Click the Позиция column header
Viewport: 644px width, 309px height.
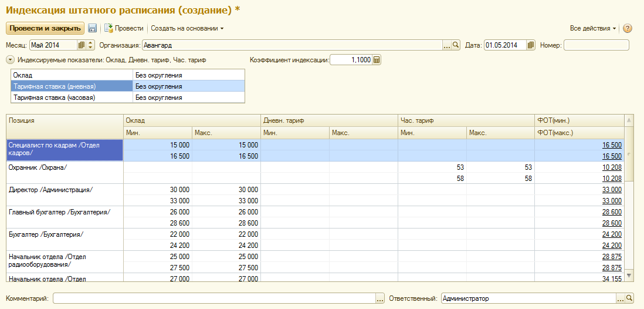pos(65,127)
